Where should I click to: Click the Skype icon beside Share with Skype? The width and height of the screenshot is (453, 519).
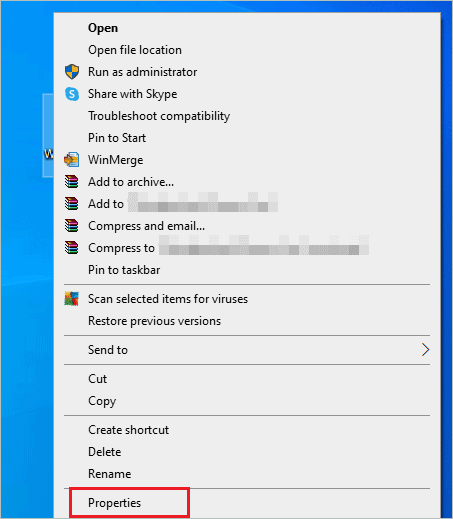72,94
